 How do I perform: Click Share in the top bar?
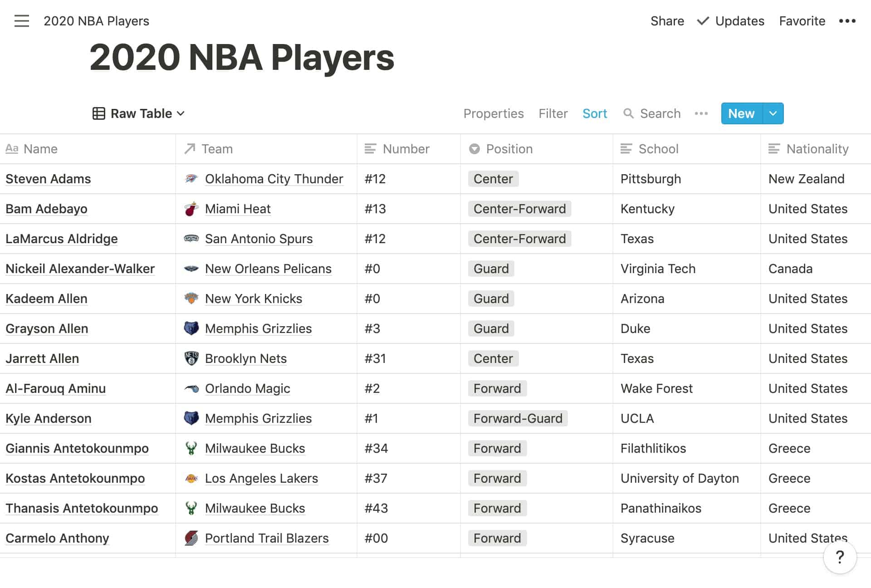[667, 21]
